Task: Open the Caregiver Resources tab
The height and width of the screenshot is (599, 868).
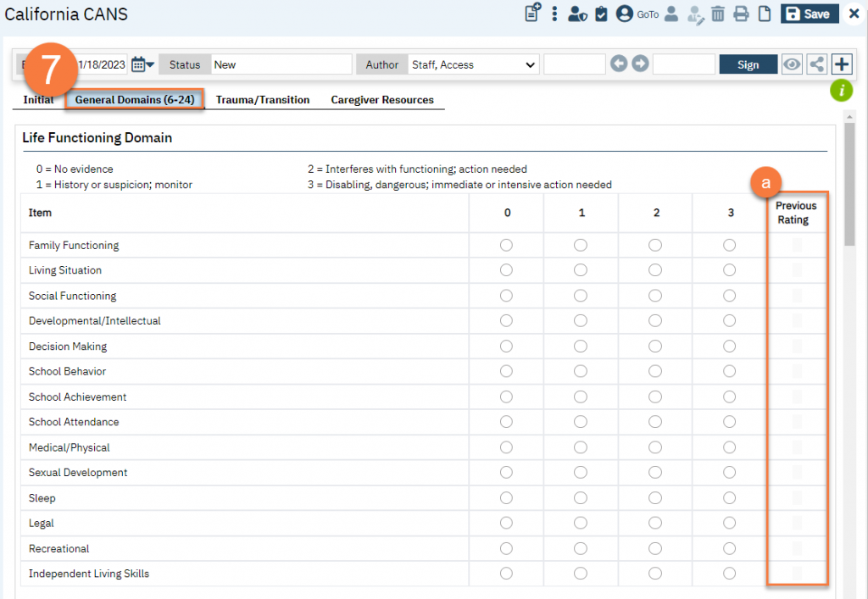Action: coord(381,100)
